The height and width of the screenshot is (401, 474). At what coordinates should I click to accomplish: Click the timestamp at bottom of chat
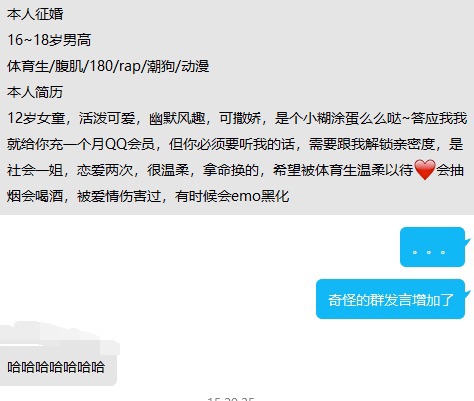[x=231, y=399]
